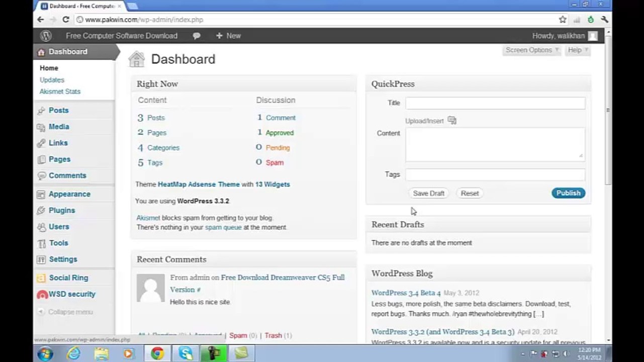
Task: Reload the page with the refresh icon
Action: (65, 20)
